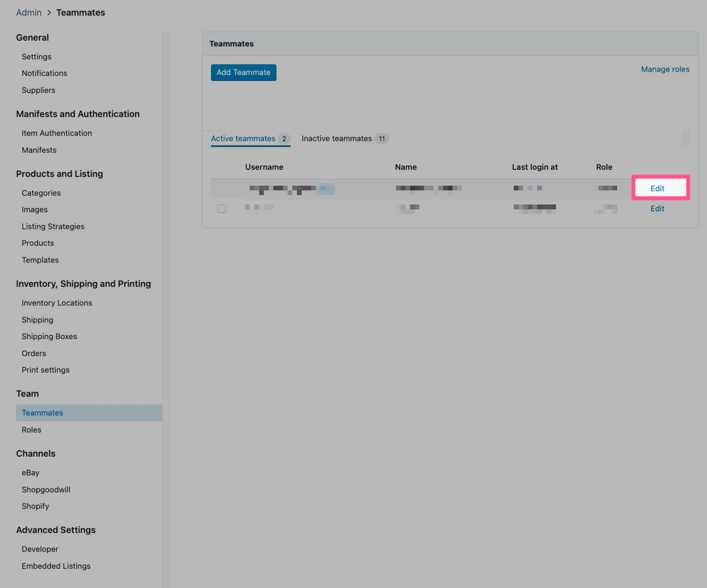Open Inventory Locations settings

click(x=57, y=303)
